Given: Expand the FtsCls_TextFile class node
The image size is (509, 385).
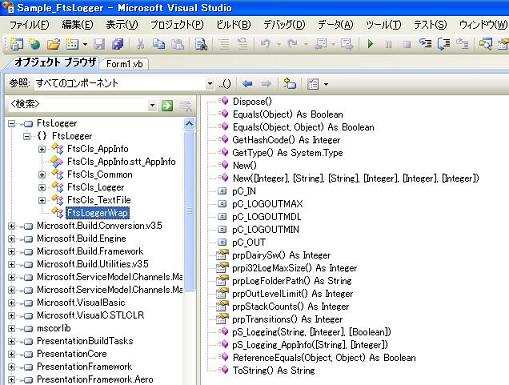Looking at the screenshot, I should tap(42, 200).
